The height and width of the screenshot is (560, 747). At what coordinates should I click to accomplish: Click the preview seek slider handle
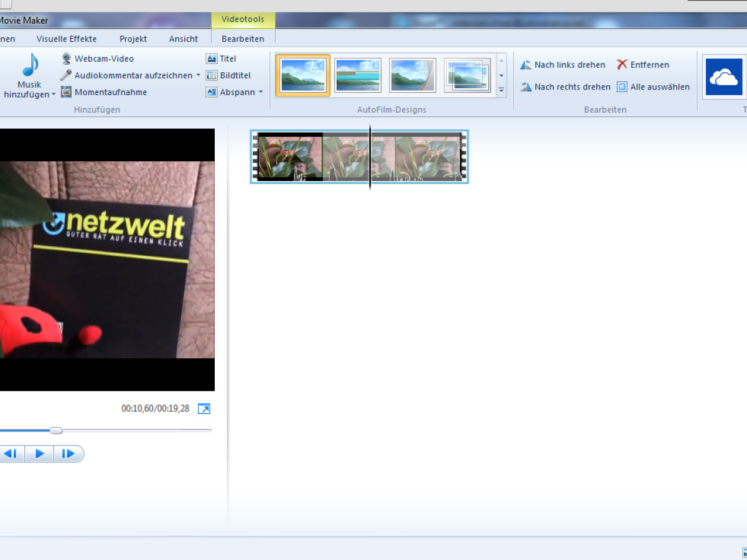(56, 431)
